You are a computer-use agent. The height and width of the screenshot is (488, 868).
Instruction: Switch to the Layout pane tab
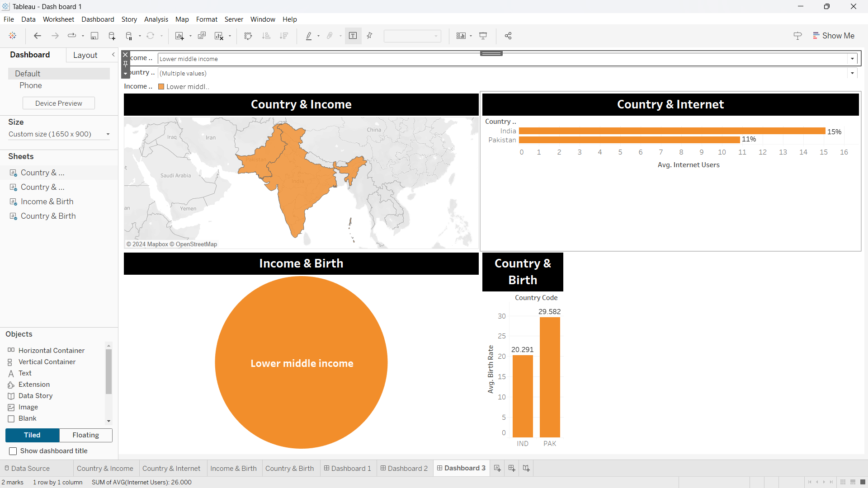tap(85, 55)
